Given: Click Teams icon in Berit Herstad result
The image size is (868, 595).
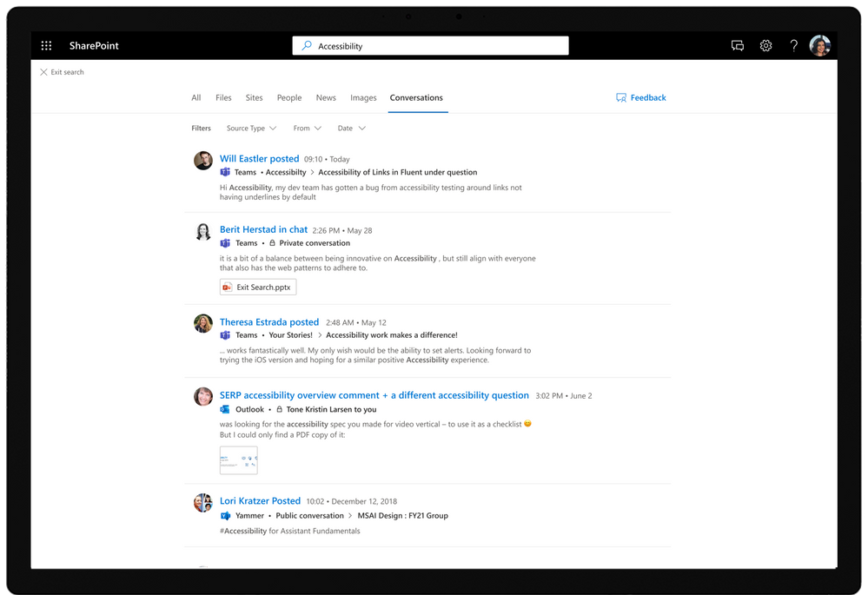Looking at the screenshot, I should 225,243.
